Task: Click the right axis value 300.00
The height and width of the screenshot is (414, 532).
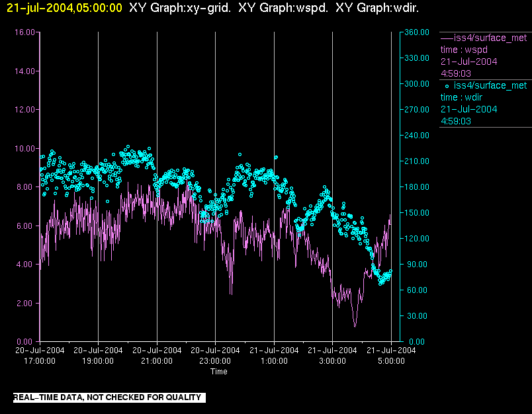Action: pyautogui.click(x=417, y=84)
